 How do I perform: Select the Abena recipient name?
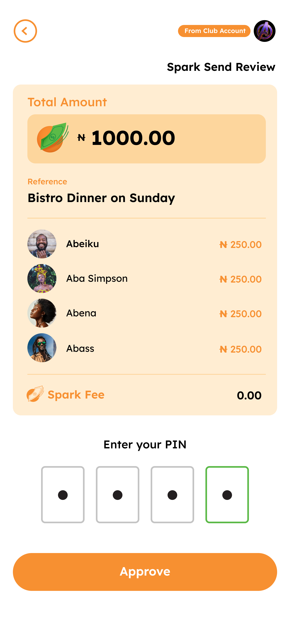click(x=81, y=313)
